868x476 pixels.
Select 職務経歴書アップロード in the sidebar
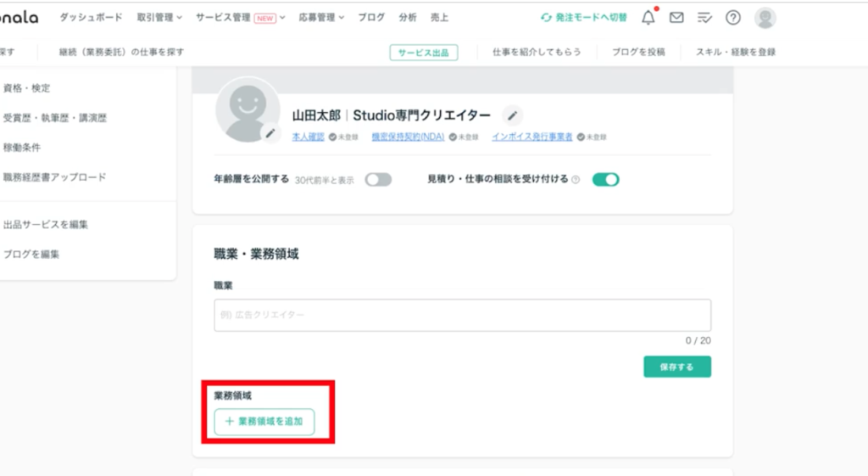click(54, 177)
